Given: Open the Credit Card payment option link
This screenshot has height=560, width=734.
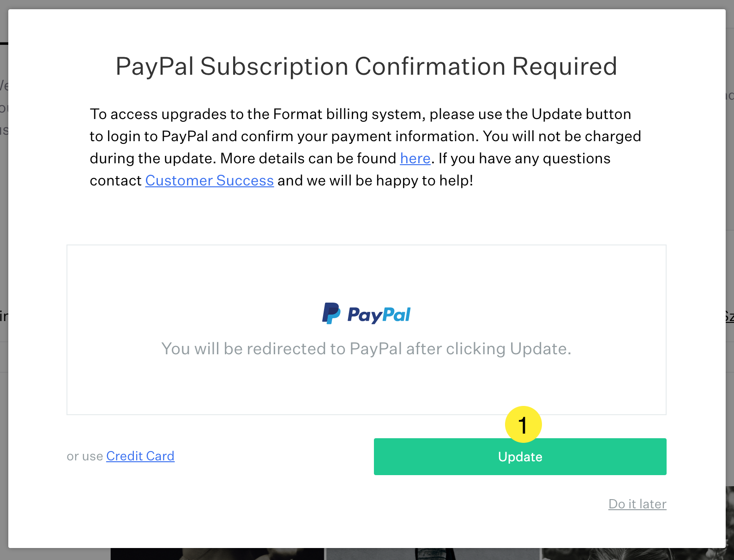Looking at the screenshot, I should pos(140,456).
